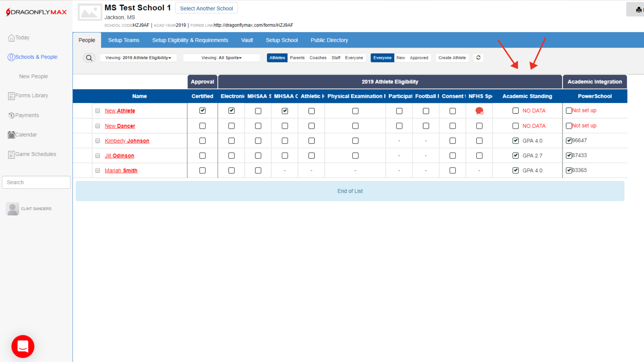Expand the 2019 Athlete Eligibility viewing dropdown
The height and width of the screenshot is (362, 644).
coord(138,58)
